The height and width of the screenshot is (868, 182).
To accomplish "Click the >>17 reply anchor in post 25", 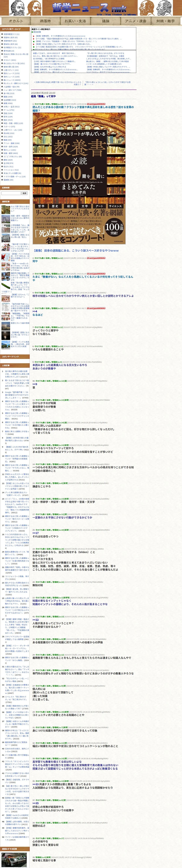I will [x=36, y=533].
